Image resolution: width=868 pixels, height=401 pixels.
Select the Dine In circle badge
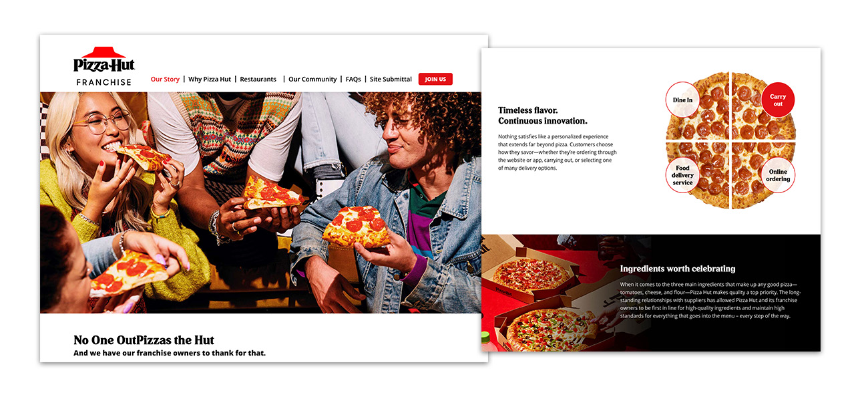click(x=682, y=100)
